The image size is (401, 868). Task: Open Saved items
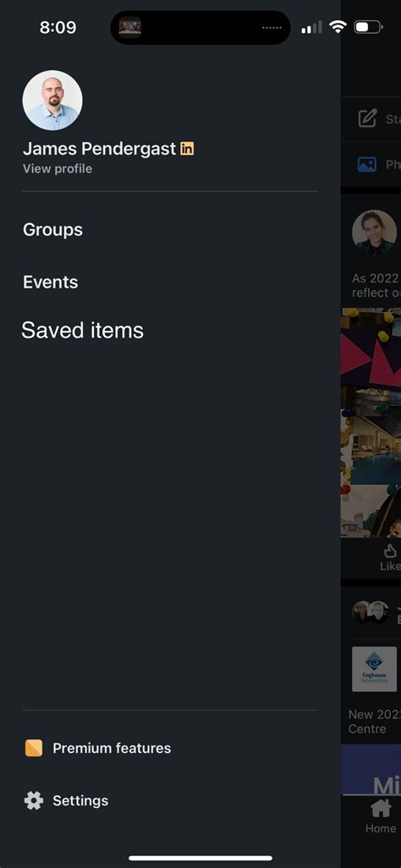pyautogui.click(x=83, y=331)
